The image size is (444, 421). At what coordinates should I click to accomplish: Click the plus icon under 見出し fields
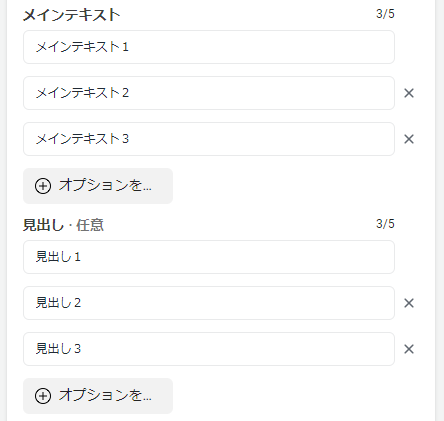tap(43, 396)
